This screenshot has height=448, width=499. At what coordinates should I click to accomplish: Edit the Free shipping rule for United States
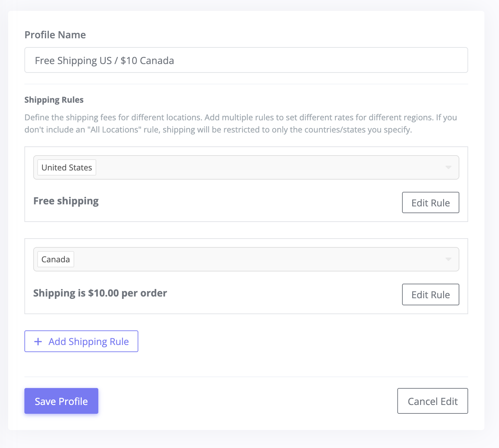[x=430, y=202]
